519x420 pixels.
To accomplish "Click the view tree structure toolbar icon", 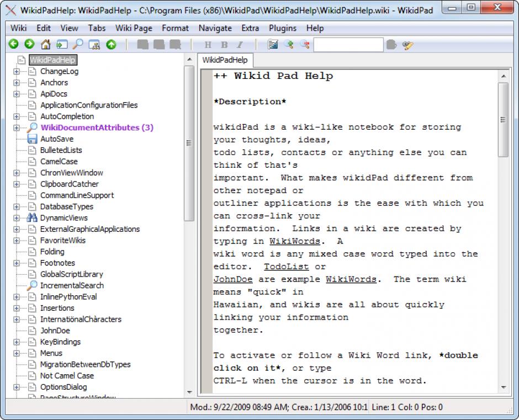I will click(x=94, y=44).
